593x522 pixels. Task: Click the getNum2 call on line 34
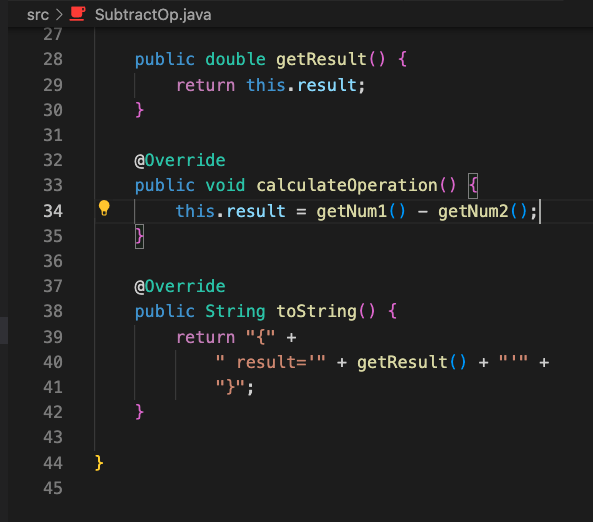coord(473,211)
